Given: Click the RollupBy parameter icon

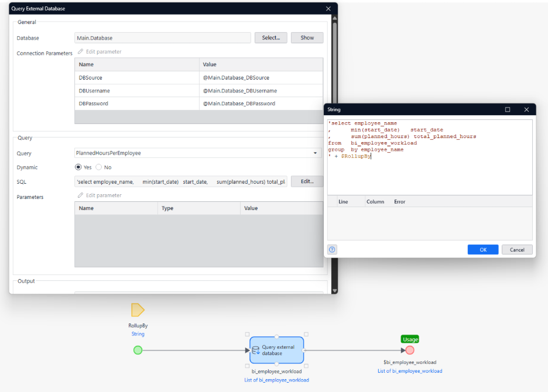Looking at the screenshot, I should [138, 310].
